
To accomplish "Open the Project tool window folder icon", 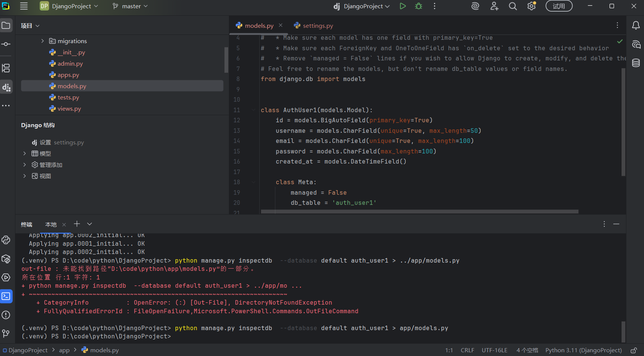I will tap(6, 26).
